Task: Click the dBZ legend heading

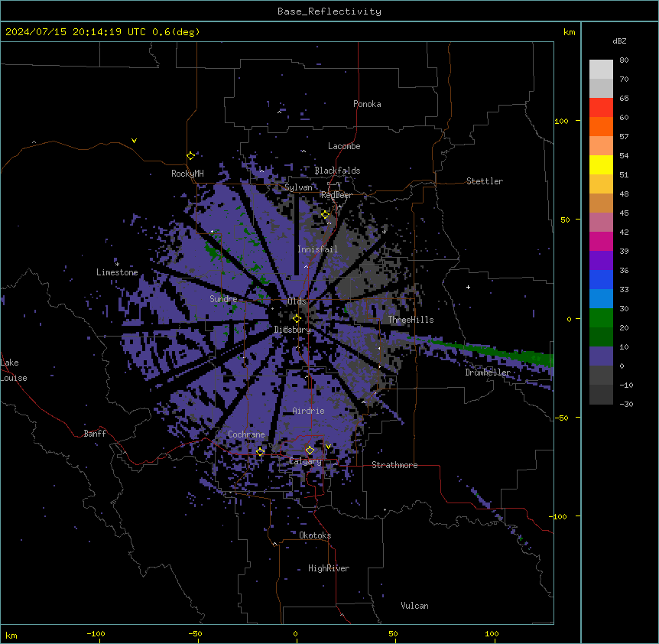Action: tap(619, 41)
